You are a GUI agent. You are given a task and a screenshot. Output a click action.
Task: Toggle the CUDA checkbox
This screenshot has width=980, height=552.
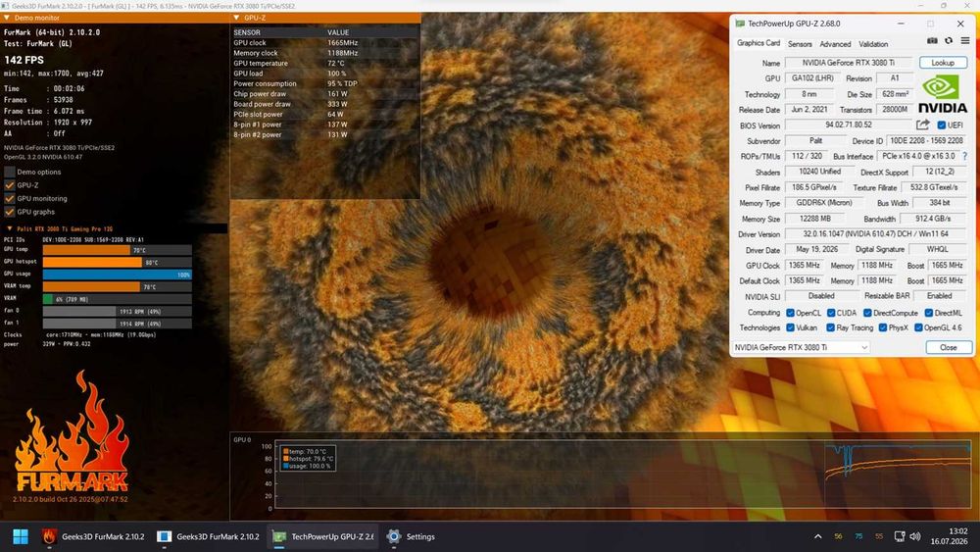[x=831, y=313]
